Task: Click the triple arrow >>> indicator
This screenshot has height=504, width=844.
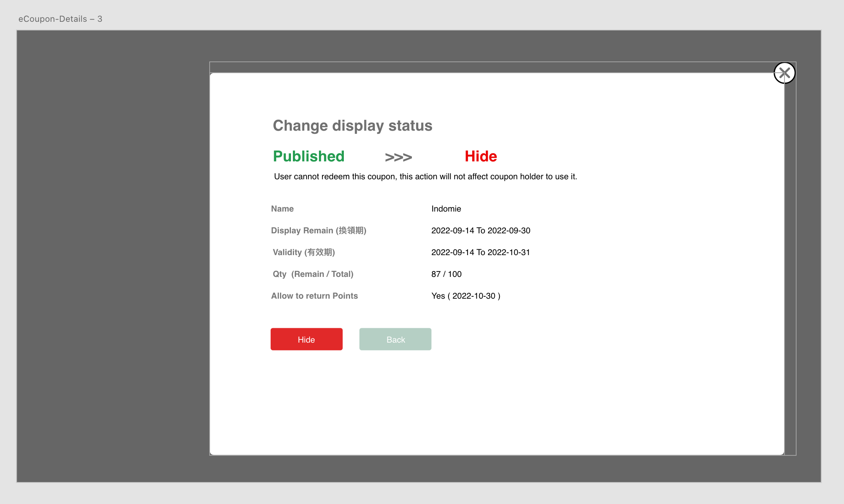Action: click(x=398, y=157)
